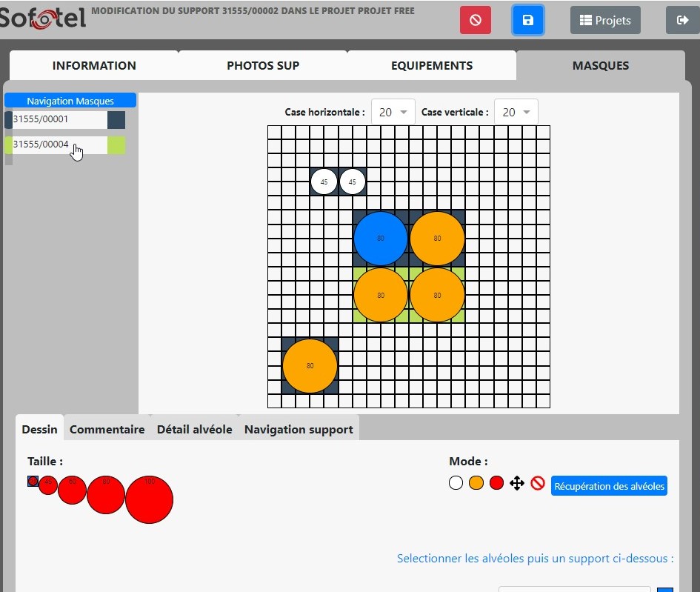The width and height of the screenshot is (700, 592).
Task: Click the Récupération des alvéoles button
Action: [608, 486]
